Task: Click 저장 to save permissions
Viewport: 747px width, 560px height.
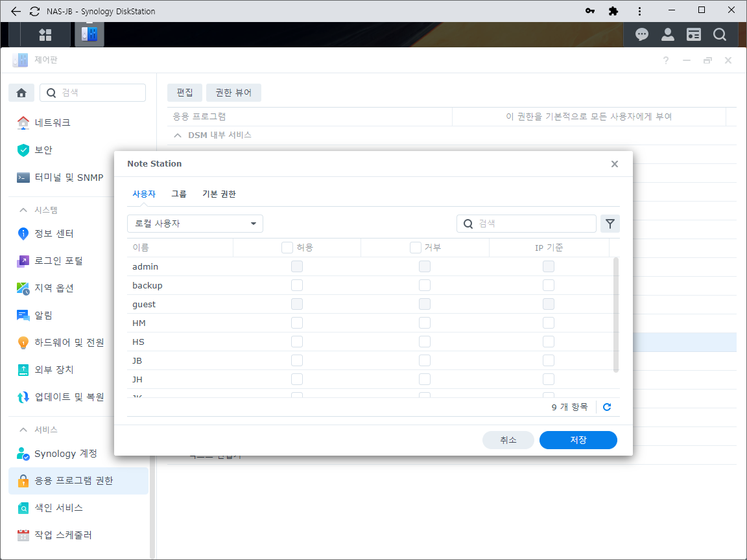Action: pyautogui.click(x=578, y=440)
